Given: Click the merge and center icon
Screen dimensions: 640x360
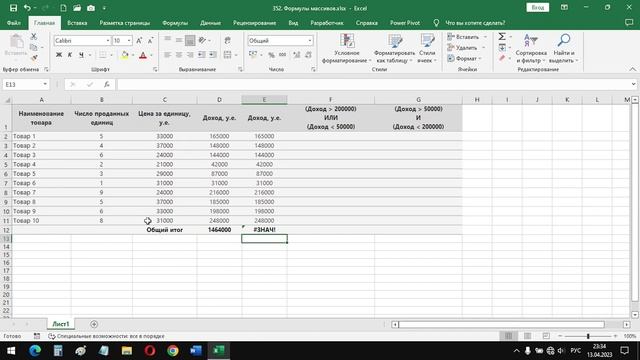Looking at the screenshot, I should pyautogui.click(x=228, y=55).
